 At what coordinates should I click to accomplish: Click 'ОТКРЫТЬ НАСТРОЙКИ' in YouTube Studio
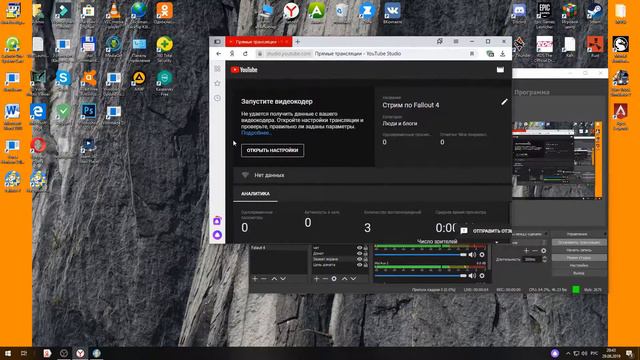[x=272, y=150]
